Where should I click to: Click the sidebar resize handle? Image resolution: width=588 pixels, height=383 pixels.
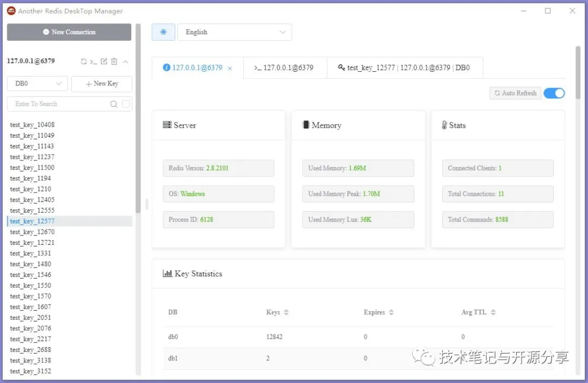pyautogui.click(x=147, y=204)
